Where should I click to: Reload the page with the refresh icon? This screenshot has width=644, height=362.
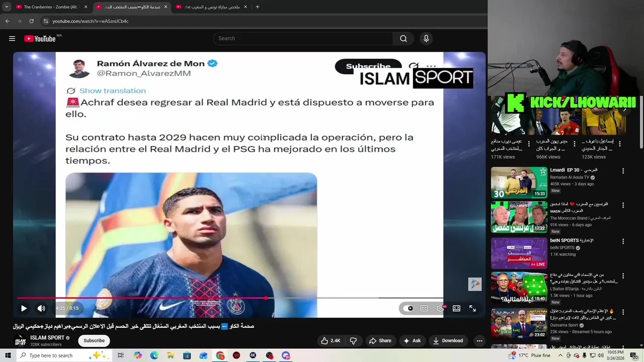pos(31,21)
